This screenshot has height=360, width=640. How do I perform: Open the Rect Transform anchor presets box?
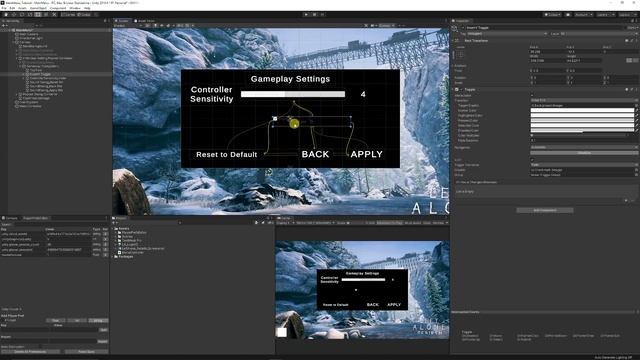461,55
